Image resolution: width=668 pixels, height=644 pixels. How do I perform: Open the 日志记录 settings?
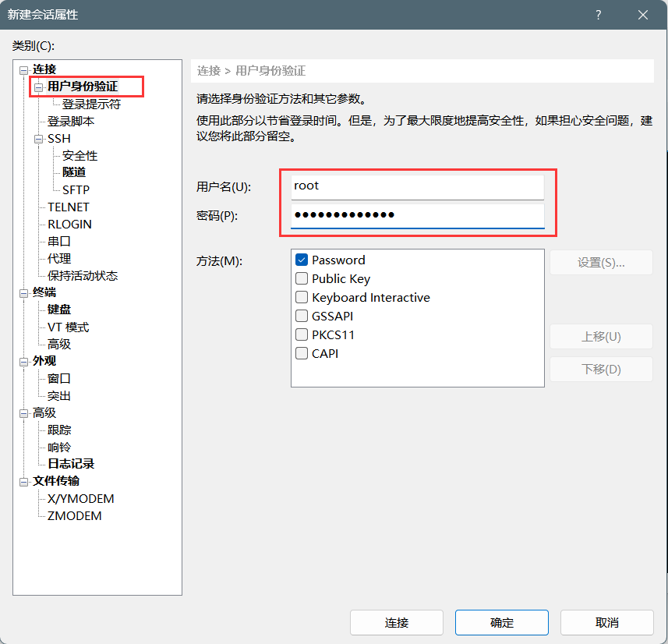pos(73,463)
